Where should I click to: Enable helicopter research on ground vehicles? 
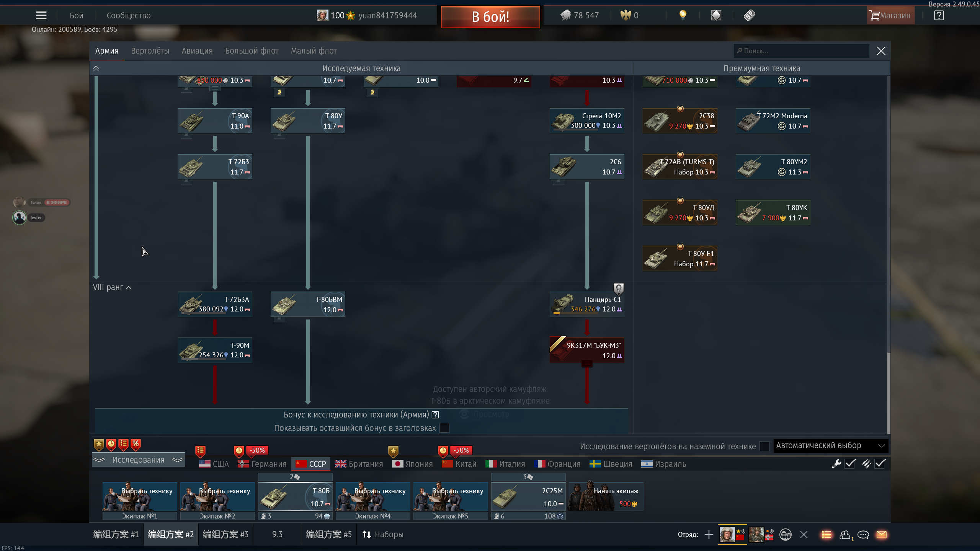[764, 446]
